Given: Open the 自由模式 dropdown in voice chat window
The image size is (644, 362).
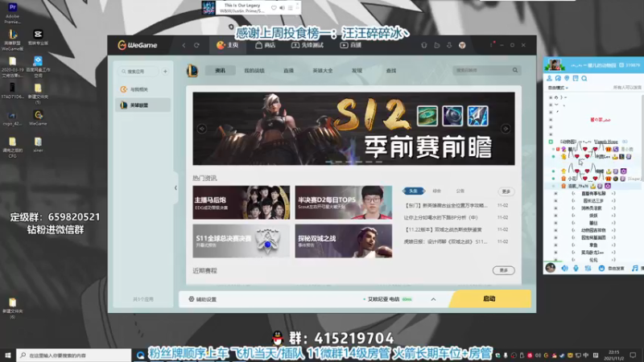Looking at the screenshot, I should (x=558, y=88).
